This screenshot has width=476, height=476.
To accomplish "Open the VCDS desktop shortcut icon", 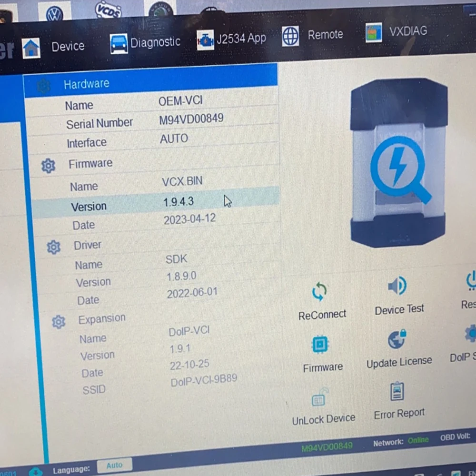I will coord(108,10).
